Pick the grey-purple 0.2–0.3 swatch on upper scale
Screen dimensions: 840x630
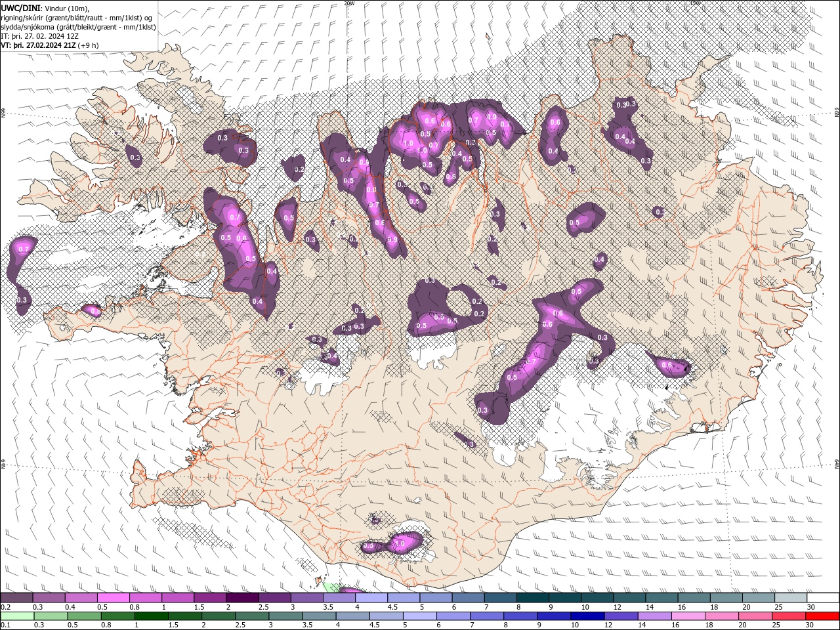point(16,598)
